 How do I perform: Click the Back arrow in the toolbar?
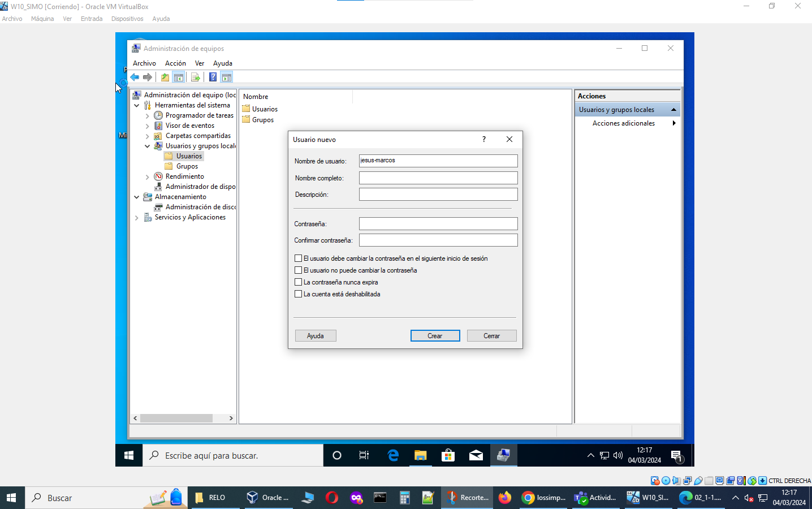[135, 77]
